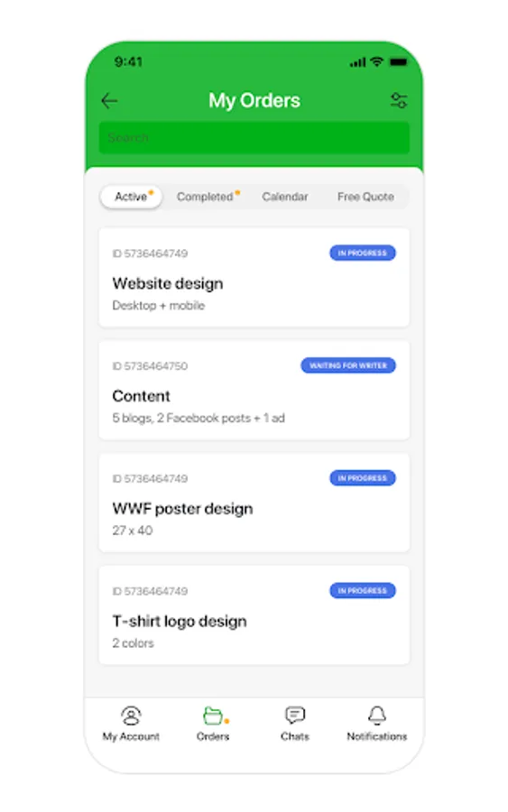Open the Chats bubble icon
Image resolution: width=508 pixels, height=812 pixels.
[x=295, y=715]
